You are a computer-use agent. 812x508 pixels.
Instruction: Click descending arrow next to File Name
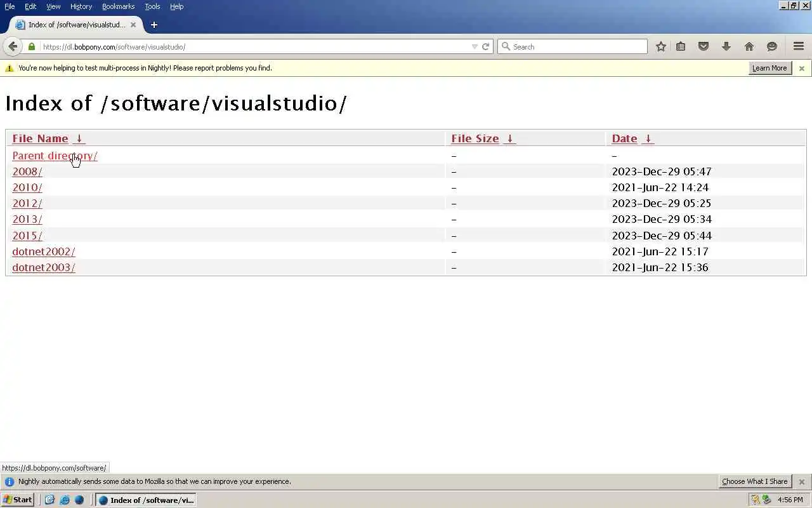point(79,138)
